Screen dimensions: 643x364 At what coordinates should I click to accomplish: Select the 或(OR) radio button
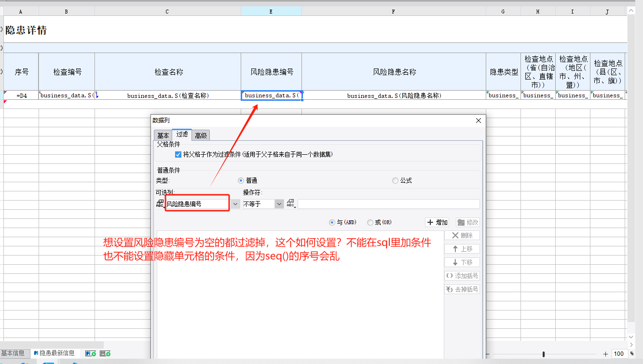tap(370, 222)
